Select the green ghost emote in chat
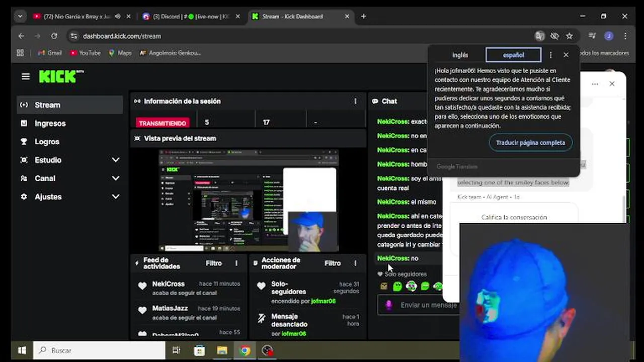Viewport: 644px width, 362px height. pos(397,286)
